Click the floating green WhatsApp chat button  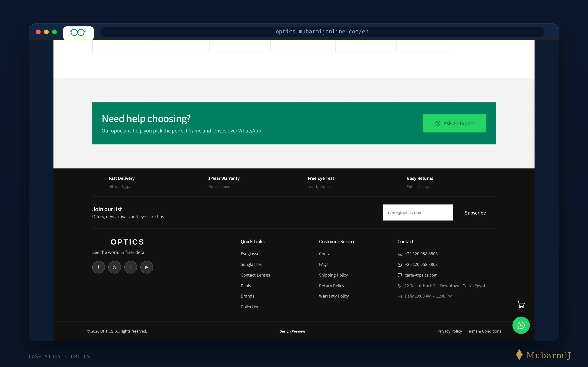tap(521, 325)
